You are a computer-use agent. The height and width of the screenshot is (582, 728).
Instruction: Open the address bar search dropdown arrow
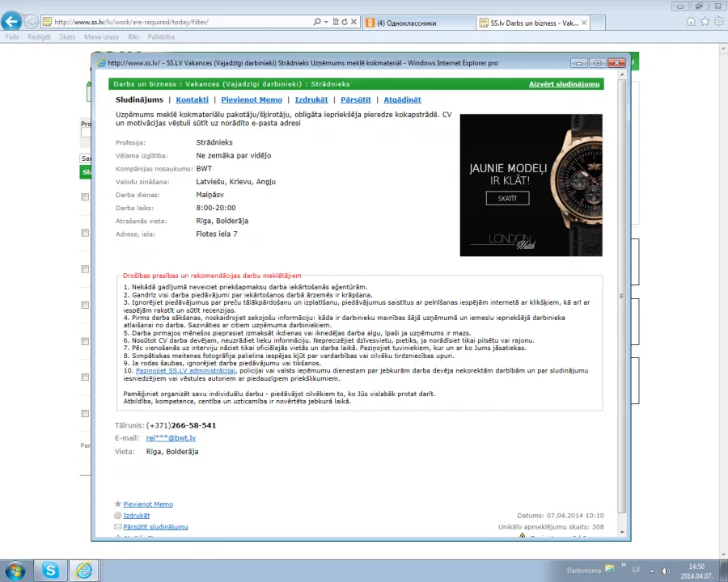[326, 22]
